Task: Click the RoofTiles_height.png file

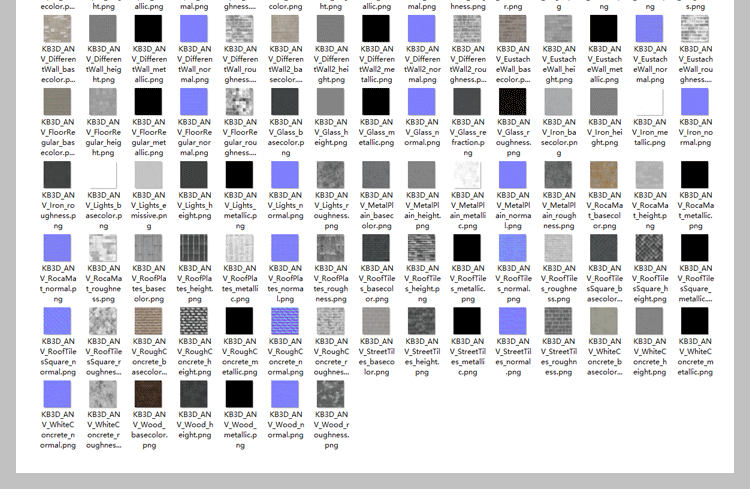Action: (x=422, y=248)
